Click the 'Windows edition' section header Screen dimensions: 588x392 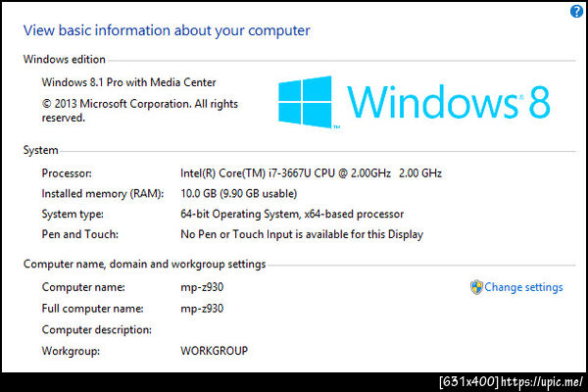tap(64, 59)
